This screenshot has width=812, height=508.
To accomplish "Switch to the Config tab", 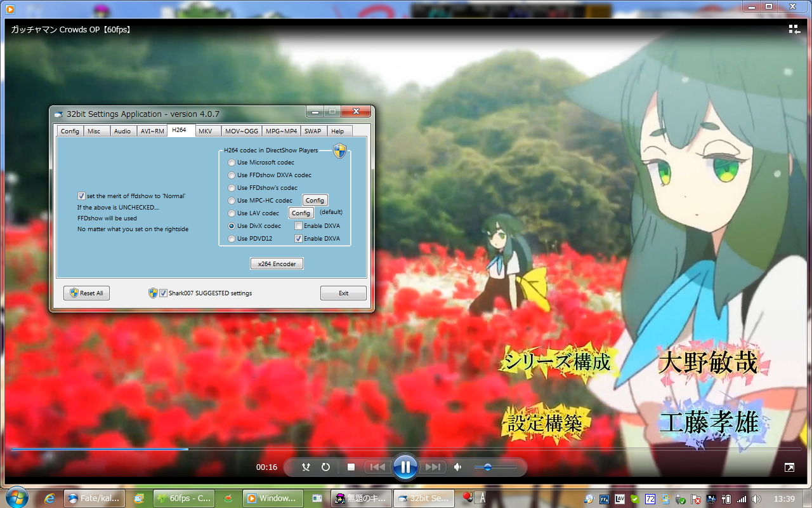I will point(70,131).
